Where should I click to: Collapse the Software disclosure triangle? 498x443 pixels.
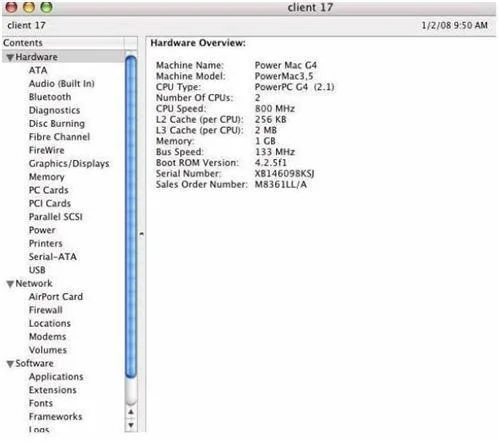coord(10,364)
